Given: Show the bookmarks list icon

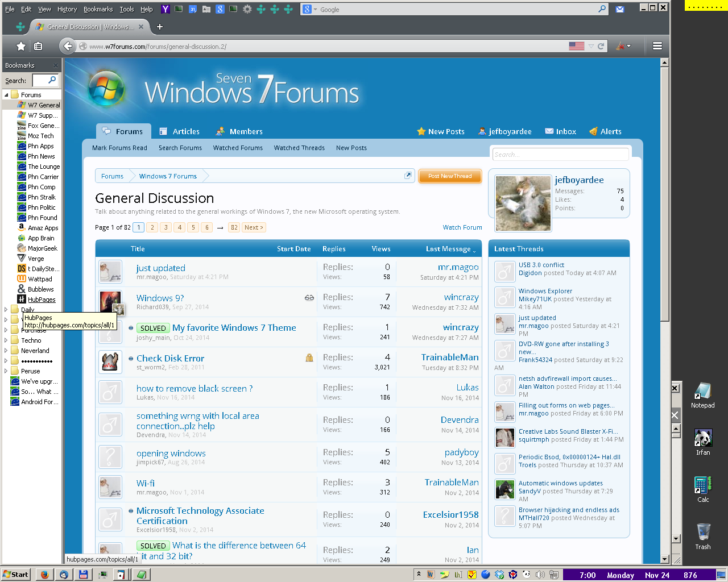Looking at the screenshot, I should 38,46.
